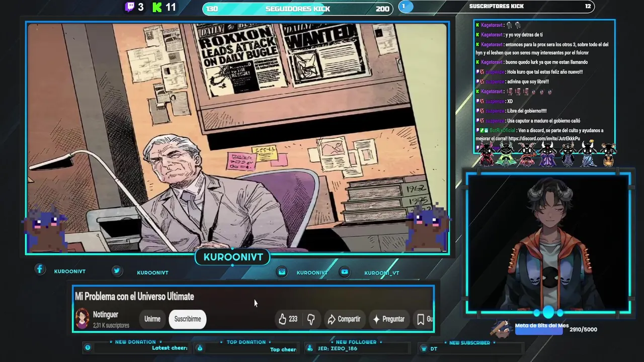The width and height of the screenshot is (644, 362).
Task: Click the Suscriptores Kick progress bar
Action: click(496, 6)
